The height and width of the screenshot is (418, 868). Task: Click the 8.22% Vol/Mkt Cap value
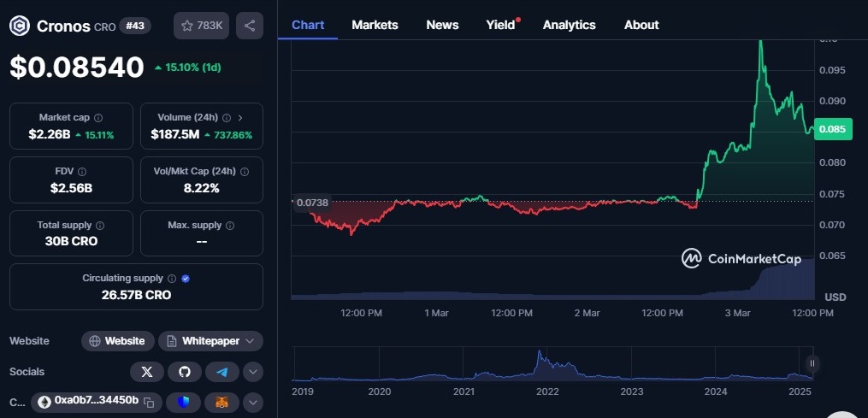tap(202, 188)
